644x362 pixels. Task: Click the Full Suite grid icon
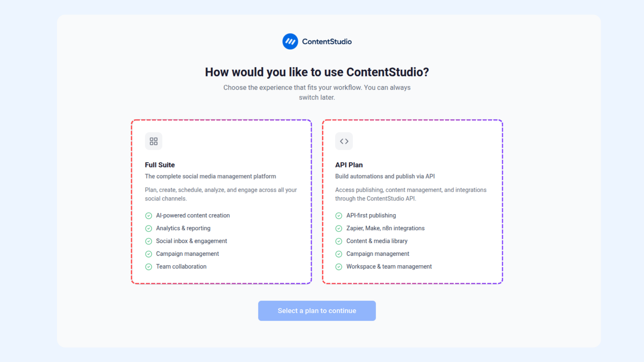click(154, 141)
